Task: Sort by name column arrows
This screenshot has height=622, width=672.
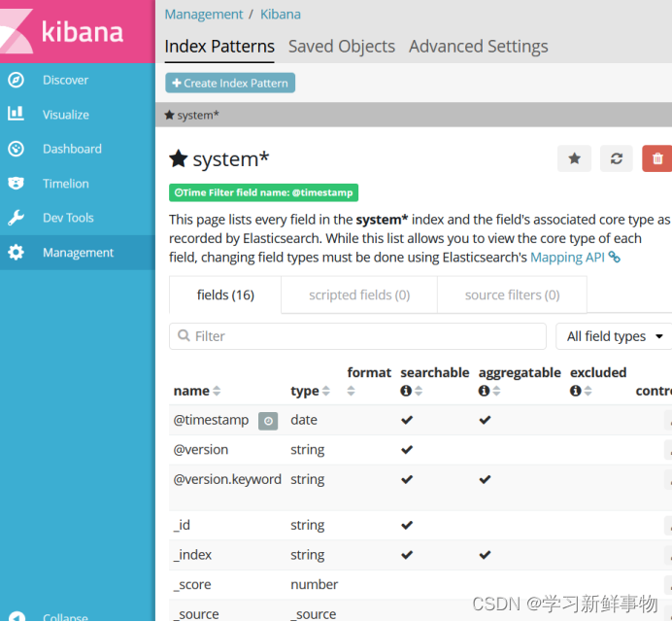Action: coord(217,391)
